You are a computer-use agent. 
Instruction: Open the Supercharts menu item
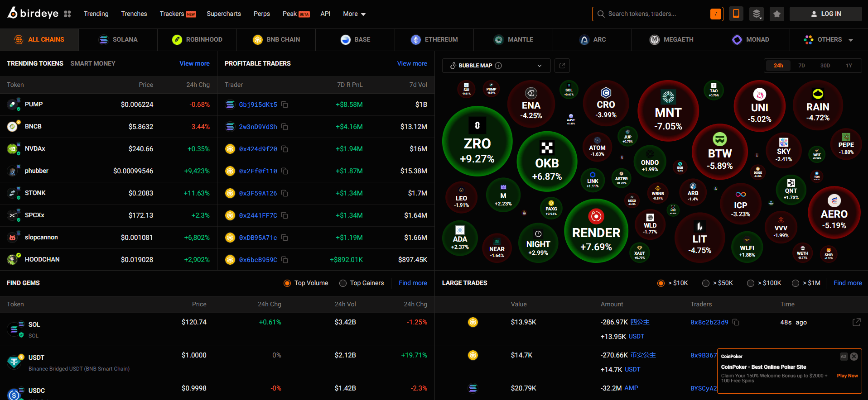point(224,14)
